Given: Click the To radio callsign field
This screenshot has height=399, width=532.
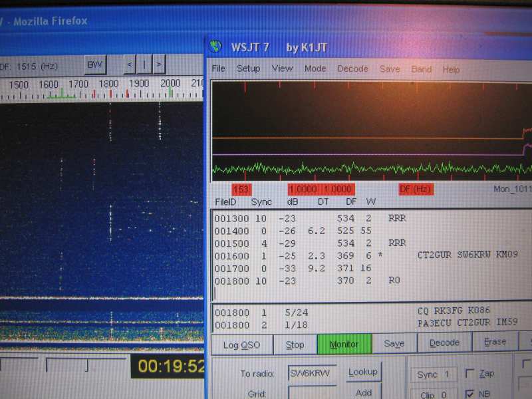Looking at the screenshot, I should pyautogui.click(x=312, y=374).
